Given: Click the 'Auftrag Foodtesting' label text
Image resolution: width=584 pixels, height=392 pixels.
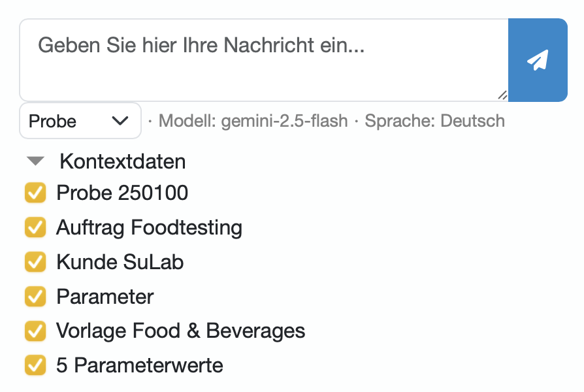Looking at the screenshot, I should pyautogui.click(x=149, y=228).
